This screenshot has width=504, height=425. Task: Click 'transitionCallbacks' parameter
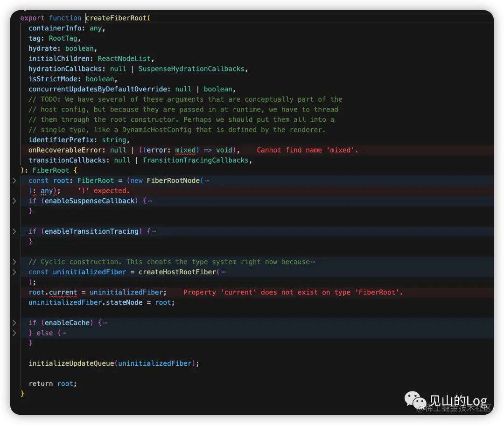click(67, 160)
